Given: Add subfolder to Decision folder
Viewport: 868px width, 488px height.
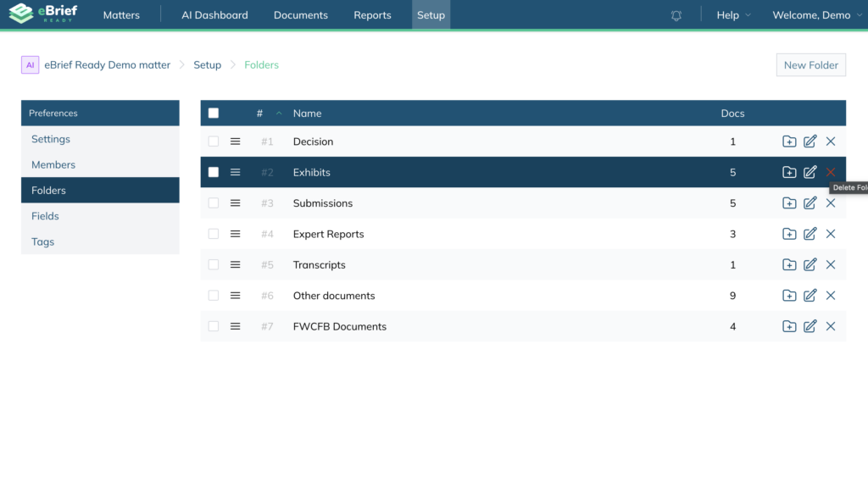Looking at the screenshot, I should click(789, 141).
